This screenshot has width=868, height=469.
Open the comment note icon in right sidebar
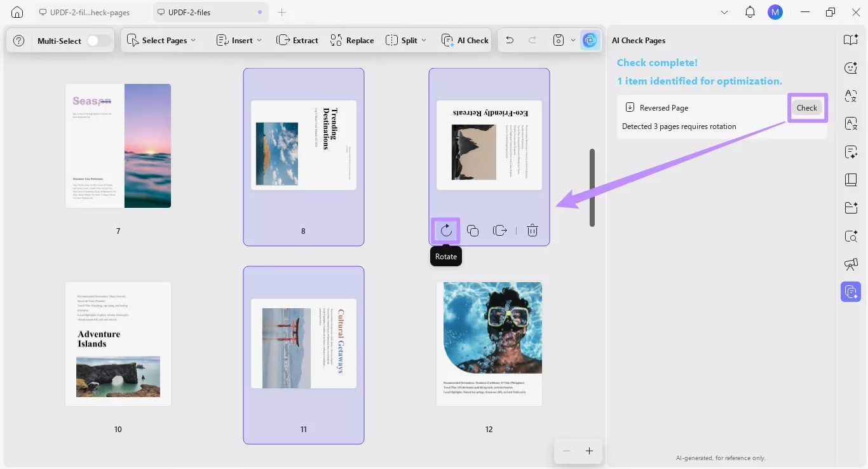coord(851,152)
